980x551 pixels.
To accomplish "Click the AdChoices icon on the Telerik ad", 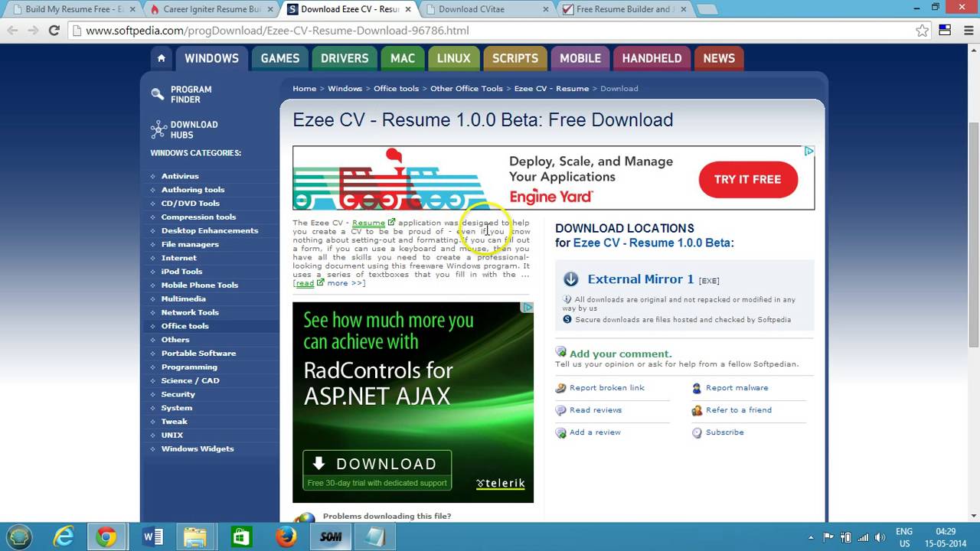I will pyautogui.click(x=528, y=308).
